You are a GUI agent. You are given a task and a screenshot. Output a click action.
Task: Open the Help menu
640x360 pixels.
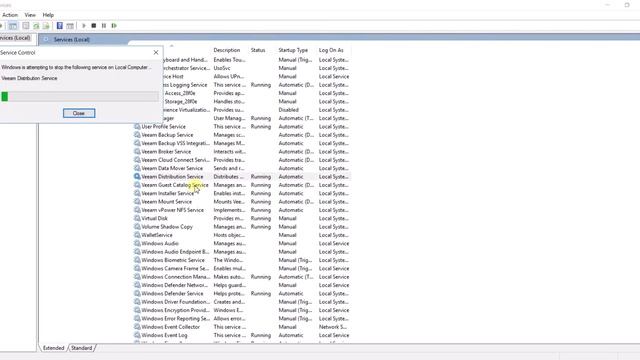[x=48, y=15]
